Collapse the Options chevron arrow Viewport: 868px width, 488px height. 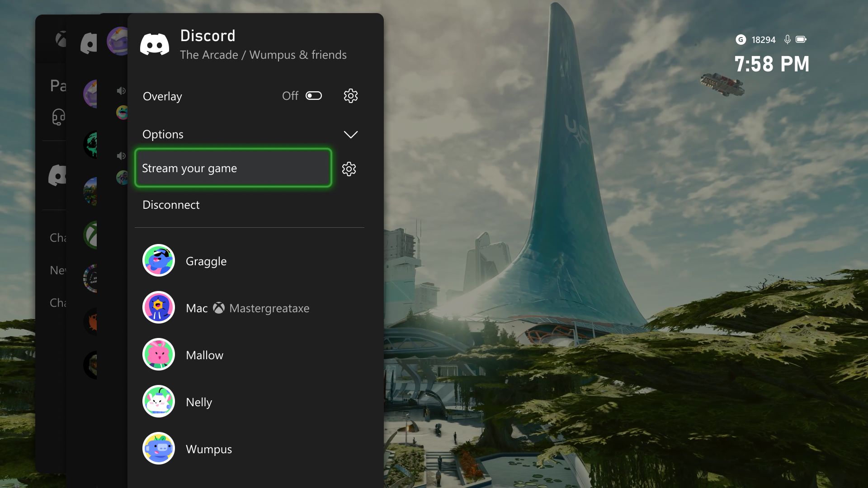350,134
